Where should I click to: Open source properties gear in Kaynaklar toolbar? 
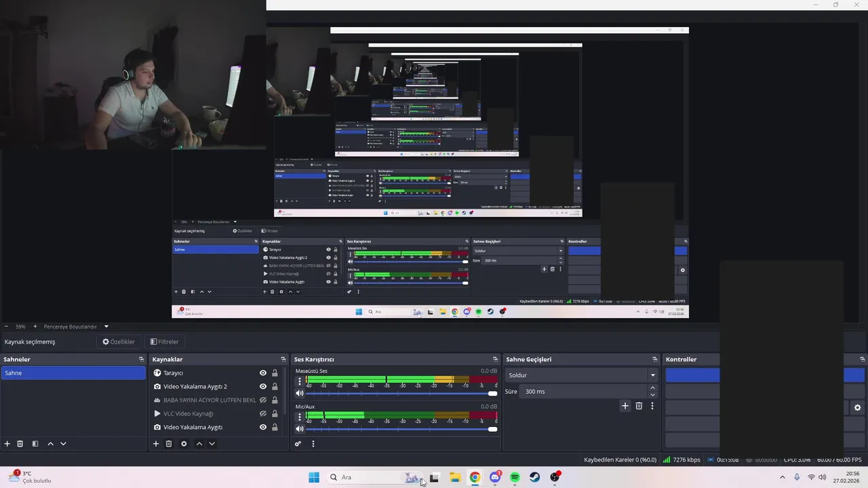(184, 444)
